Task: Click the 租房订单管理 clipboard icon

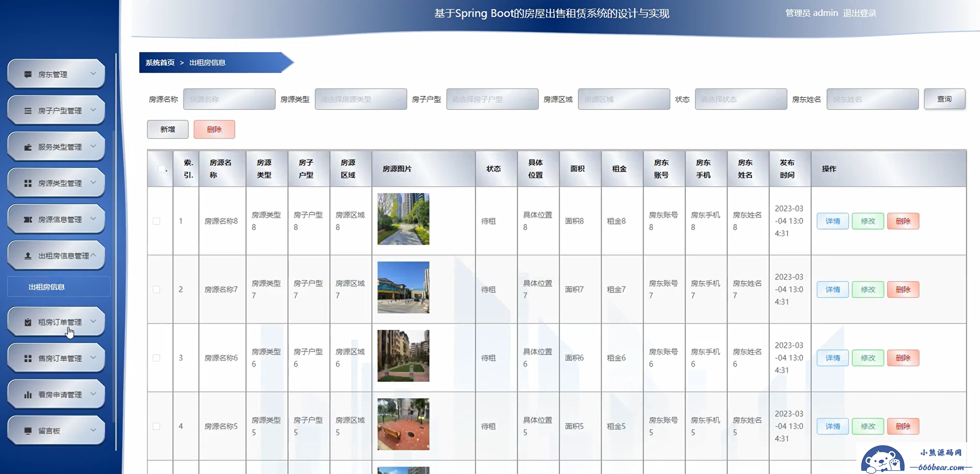Action: (x=28, y=322)
